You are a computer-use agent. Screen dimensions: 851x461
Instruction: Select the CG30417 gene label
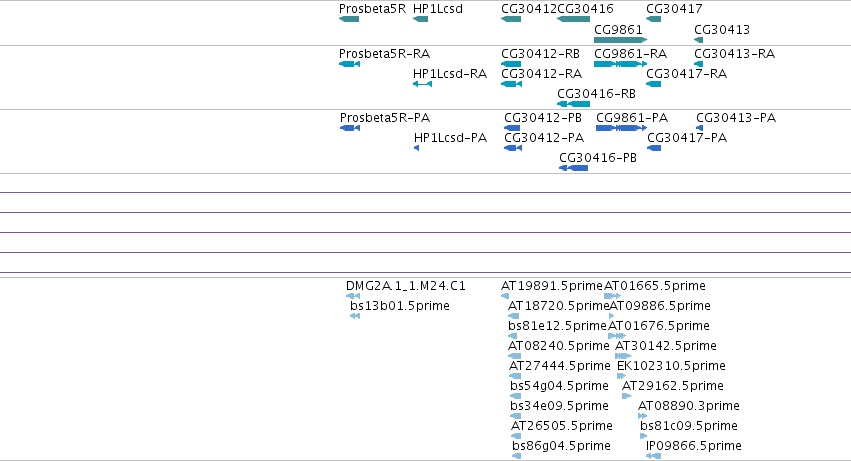674,9
